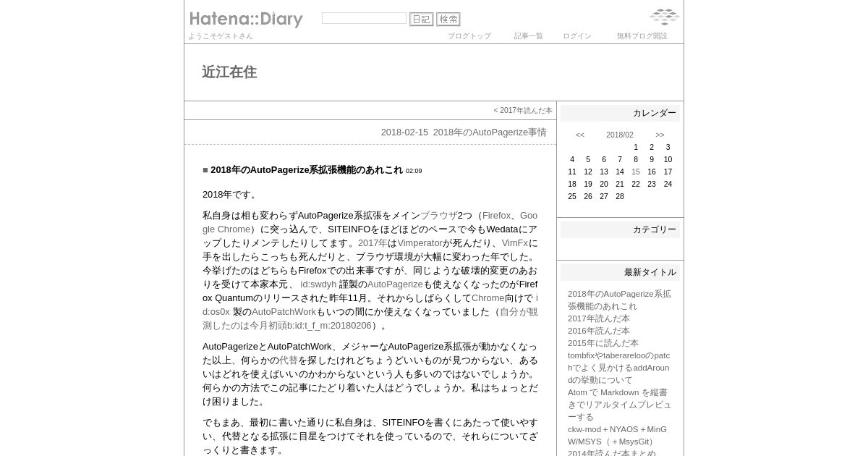Screen dimensions: 868x456
Task: Select calendar day 4
Action: pos(572,159)
